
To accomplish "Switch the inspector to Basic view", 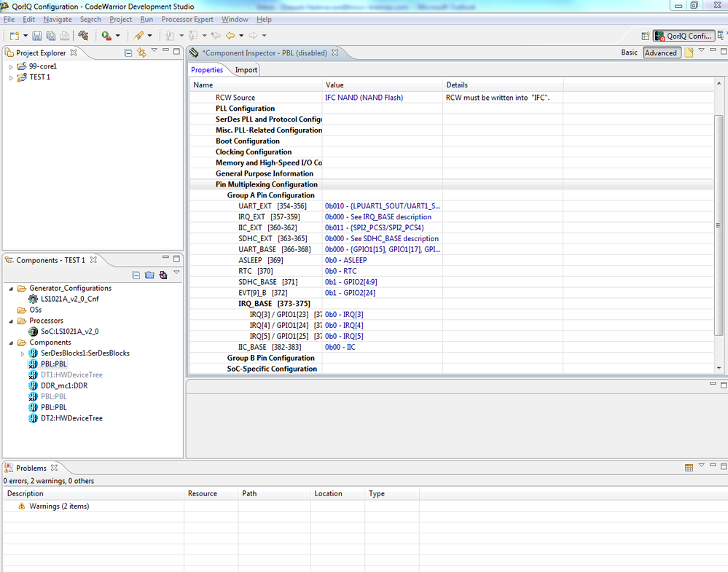I will pyautogui.click(x=629, y=52).
